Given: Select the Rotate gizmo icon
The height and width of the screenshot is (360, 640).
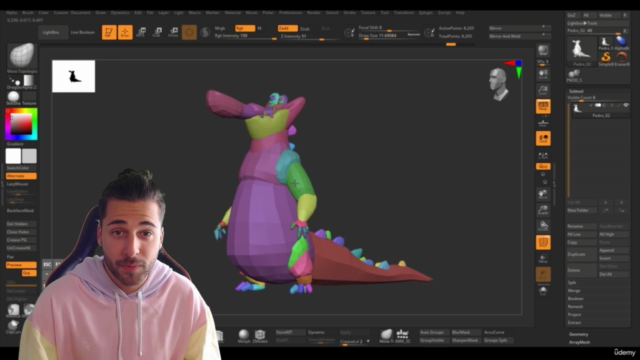Looking at the screenshot, I should tap(173, 32).
